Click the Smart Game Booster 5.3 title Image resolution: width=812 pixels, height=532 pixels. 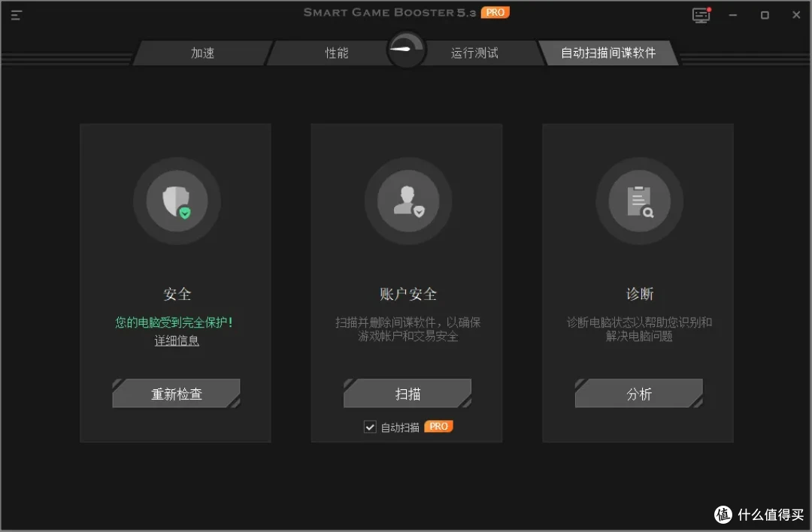389,13
